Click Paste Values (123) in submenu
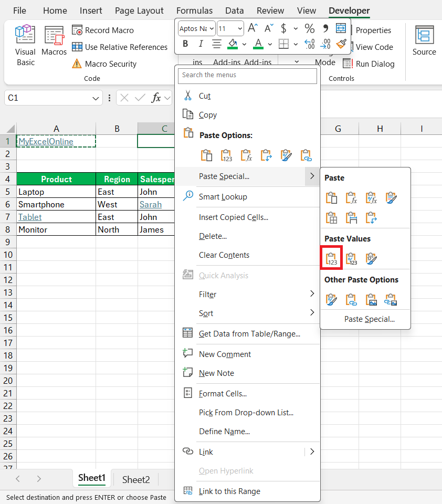The height and width of the screenshot is (504, 442). coord(331,258)
